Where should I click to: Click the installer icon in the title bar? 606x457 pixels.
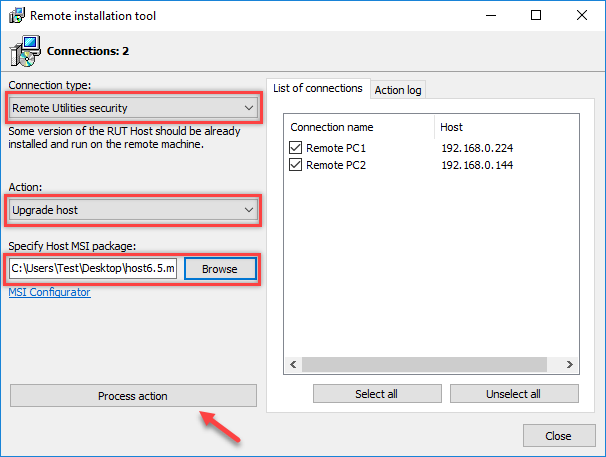16,16
